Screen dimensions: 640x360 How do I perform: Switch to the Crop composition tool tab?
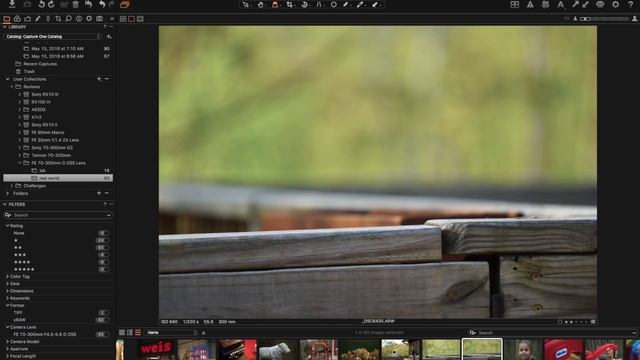click(x=58, y=19)
